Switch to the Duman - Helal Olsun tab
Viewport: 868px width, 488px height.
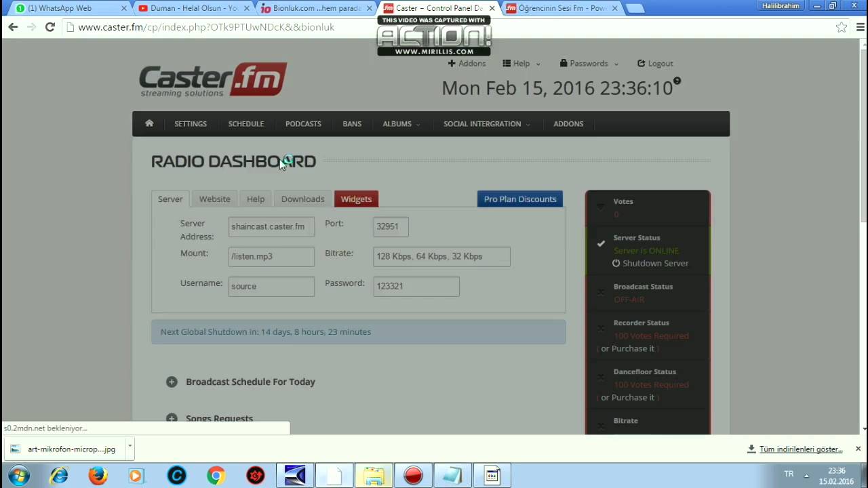click(x=193, y=8)
